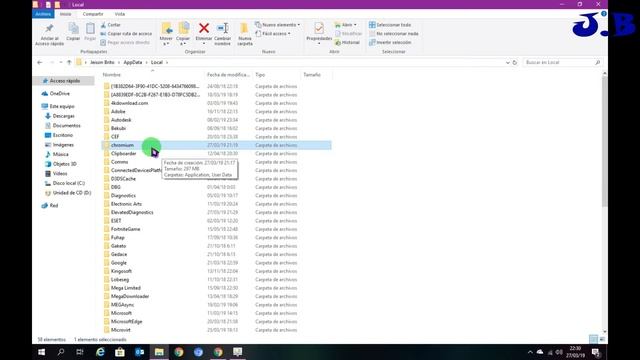Click the Jeison Brito breadcrumb
640x360 pixels.
pyautogui.click(x=102, y=62)
